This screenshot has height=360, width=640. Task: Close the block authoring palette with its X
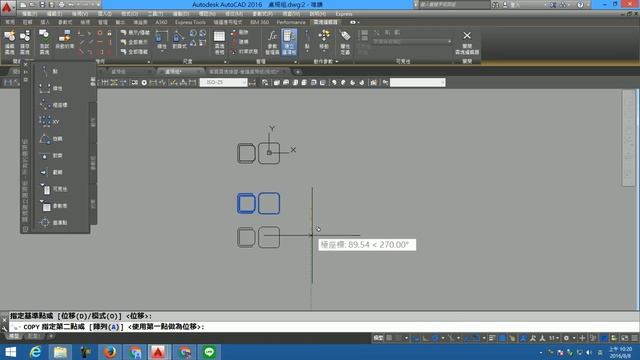[x=25, y=64]
